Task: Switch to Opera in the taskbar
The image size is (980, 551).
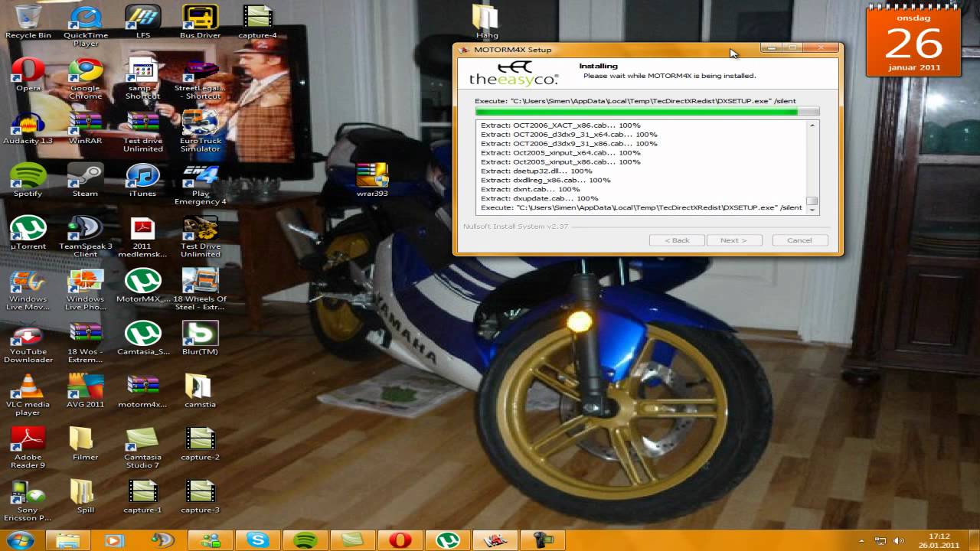Action: tap(400, 540)
